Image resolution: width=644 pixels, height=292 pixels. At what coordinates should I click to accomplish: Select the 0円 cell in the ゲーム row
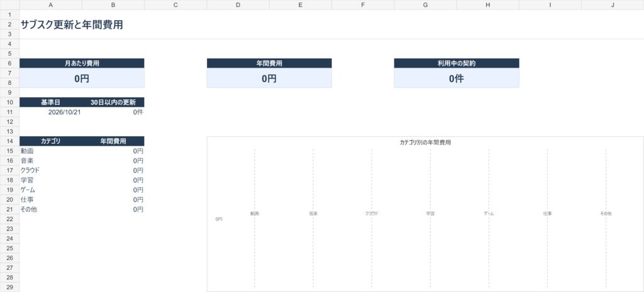point(113,190)
